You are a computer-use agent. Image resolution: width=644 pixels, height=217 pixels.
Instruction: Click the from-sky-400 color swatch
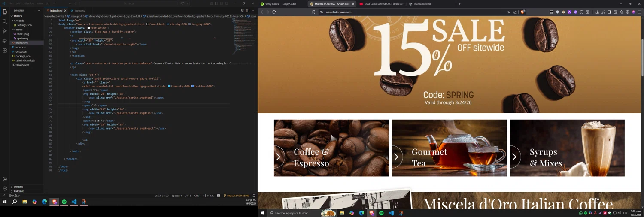pyautogui.click(x=169, y=86)
